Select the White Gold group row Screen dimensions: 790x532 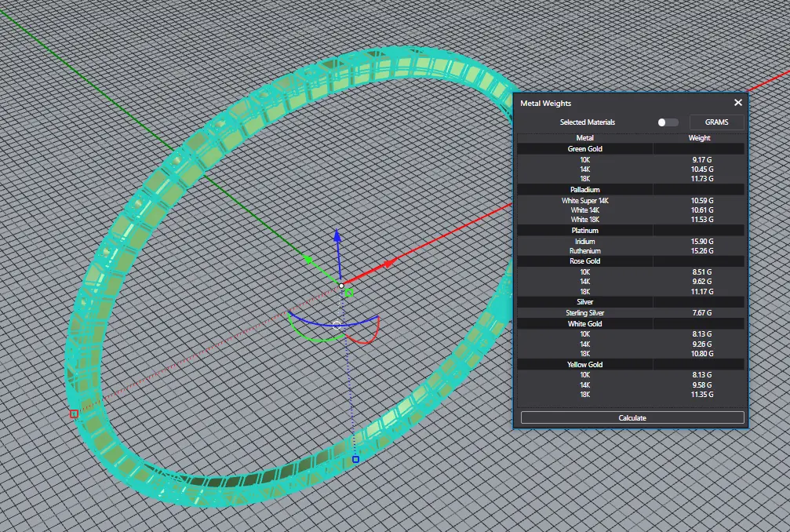[631, 323]
